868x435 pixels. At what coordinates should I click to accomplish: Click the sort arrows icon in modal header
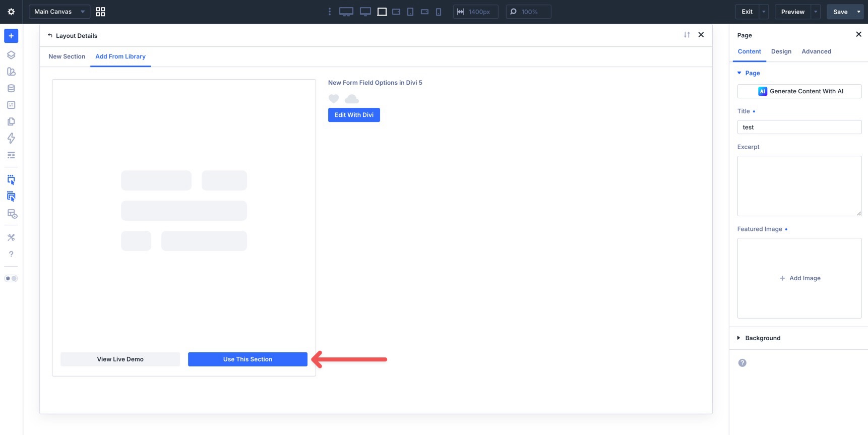click(x=687, y=35)
